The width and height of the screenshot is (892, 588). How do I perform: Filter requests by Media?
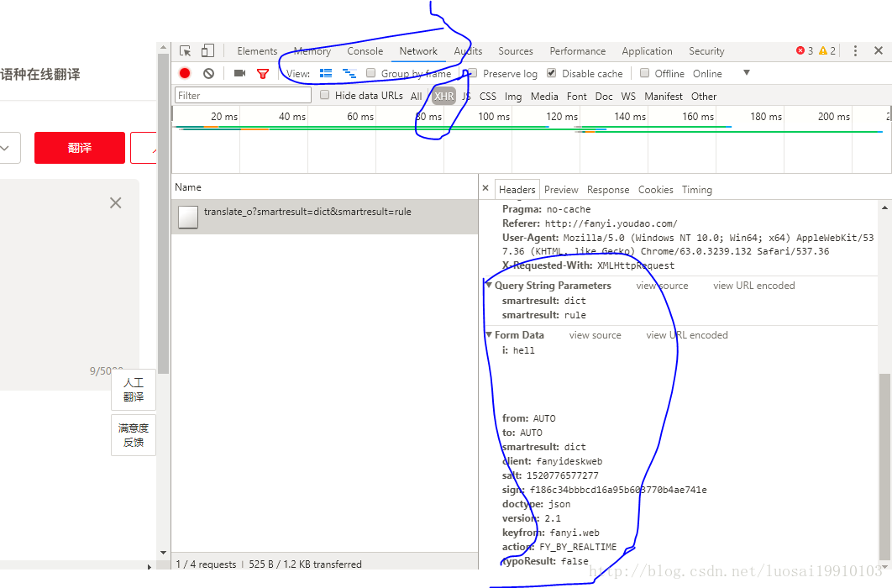point(544,96)
